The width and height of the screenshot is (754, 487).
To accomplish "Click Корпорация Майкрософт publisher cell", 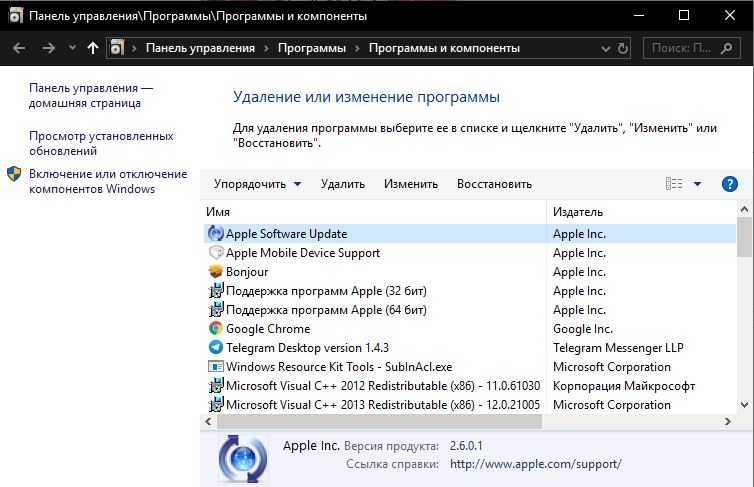I will coord(624,386).
